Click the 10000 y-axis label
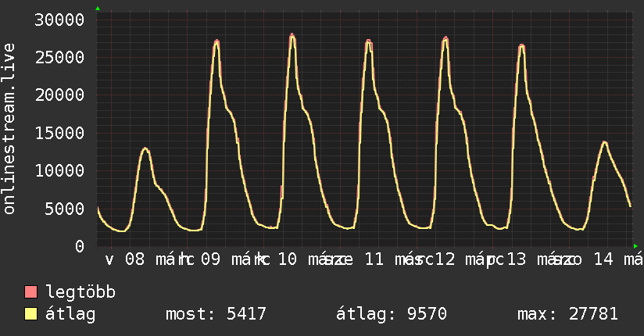This screenshot has height=336, width=644. click(59, 171)
